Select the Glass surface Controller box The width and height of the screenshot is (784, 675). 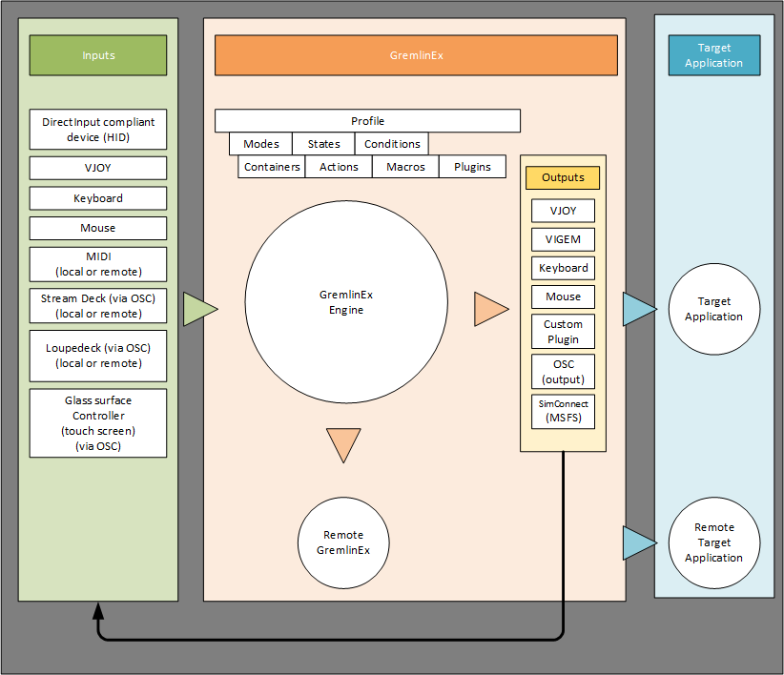pyautogui.click(x=98, y=423)
